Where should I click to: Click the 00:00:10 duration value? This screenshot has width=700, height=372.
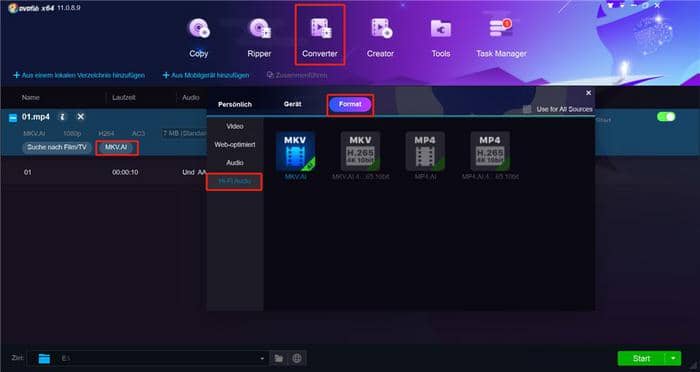point(125,172)
